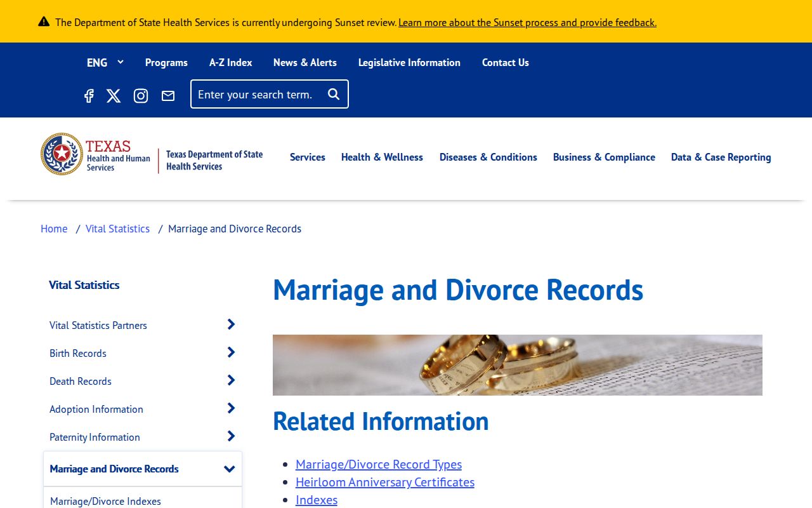812x508 pixels.
Task: Expand the Vital Statistics Partners submenu
Action: [x=231, y=324]
